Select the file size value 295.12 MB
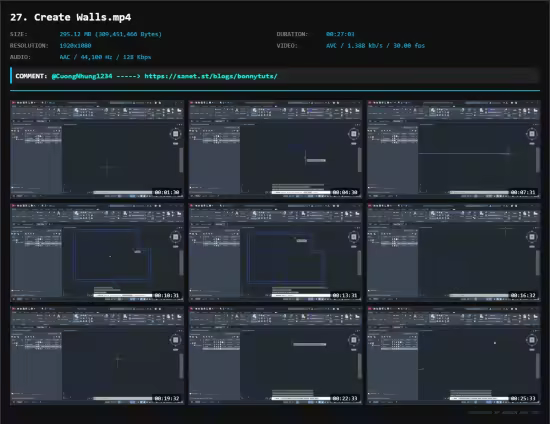The width and height of the screenshot is (550, 424). (110, 34)
